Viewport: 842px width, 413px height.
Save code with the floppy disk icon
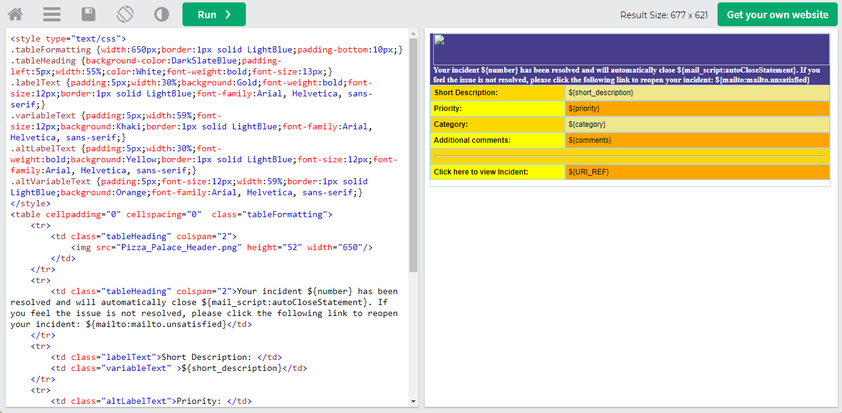[x=88, y=15]
